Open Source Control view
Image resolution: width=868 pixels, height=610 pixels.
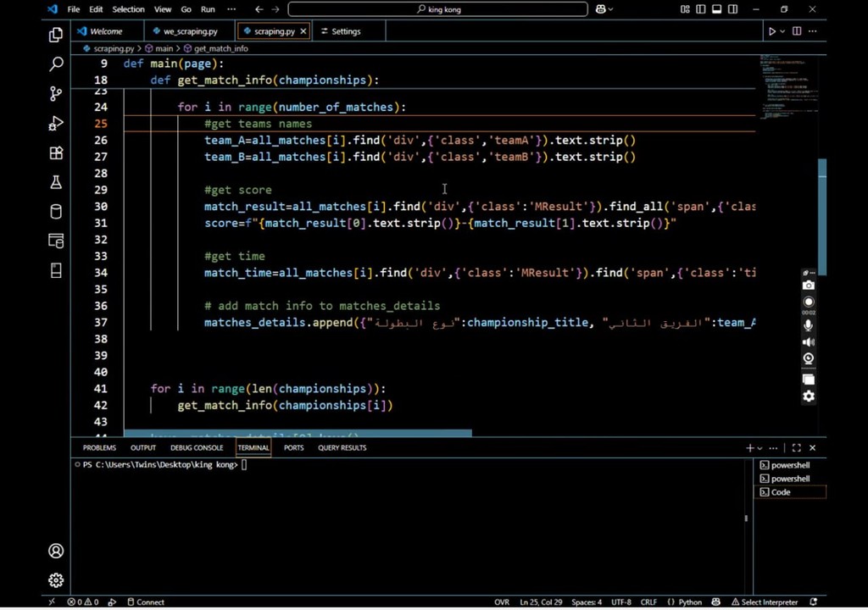(x=56, y=93)
